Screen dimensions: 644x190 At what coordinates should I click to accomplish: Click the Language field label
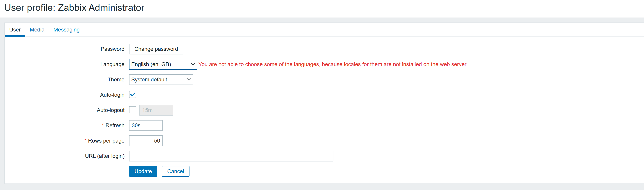(112, 64)
